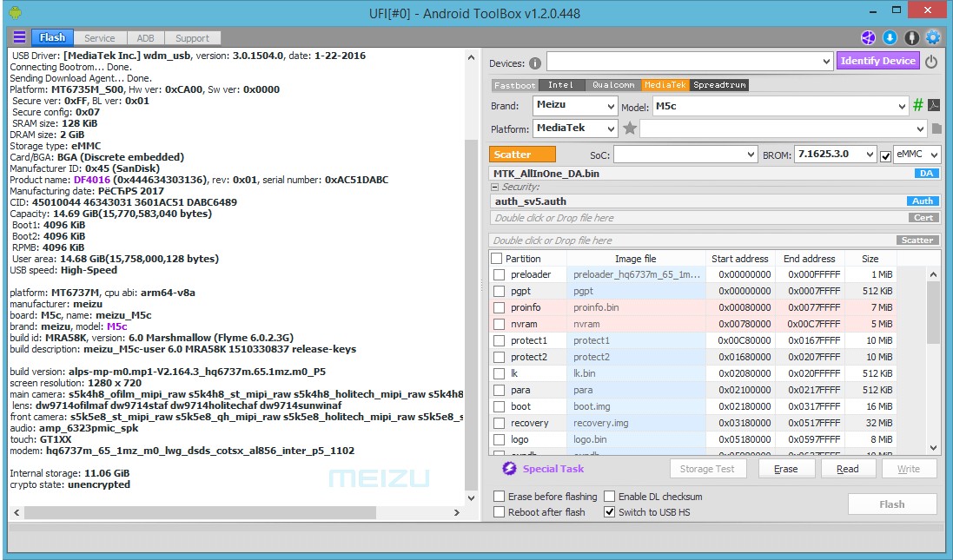Enable Erase before flashing
This screenshot has height=560, width=953.
tap(499, 497)
